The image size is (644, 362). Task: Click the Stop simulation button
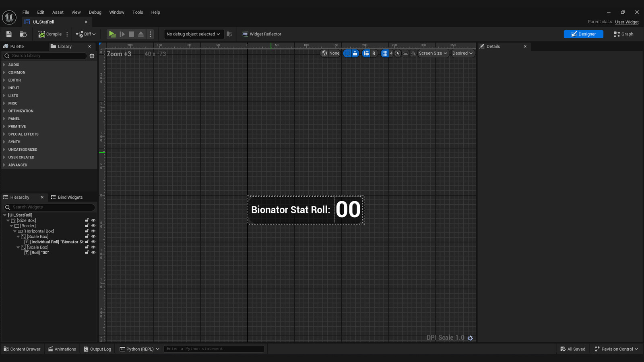[131, 34]
